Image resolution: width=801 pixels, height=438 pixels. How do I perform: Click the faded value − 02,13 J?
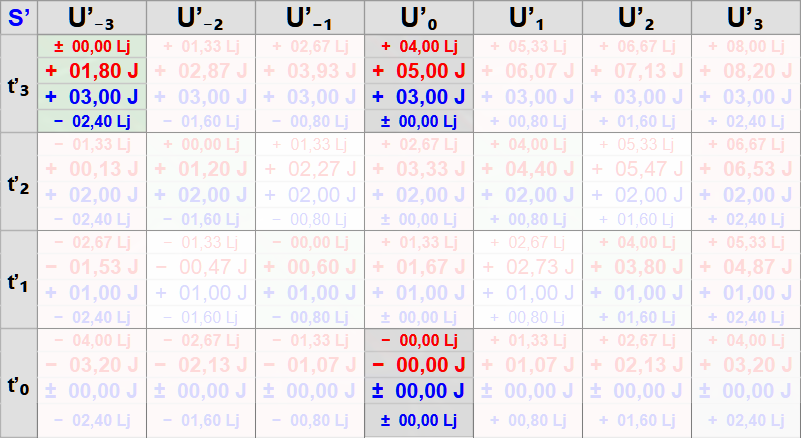pyautogui.click(x=201, y=365)
